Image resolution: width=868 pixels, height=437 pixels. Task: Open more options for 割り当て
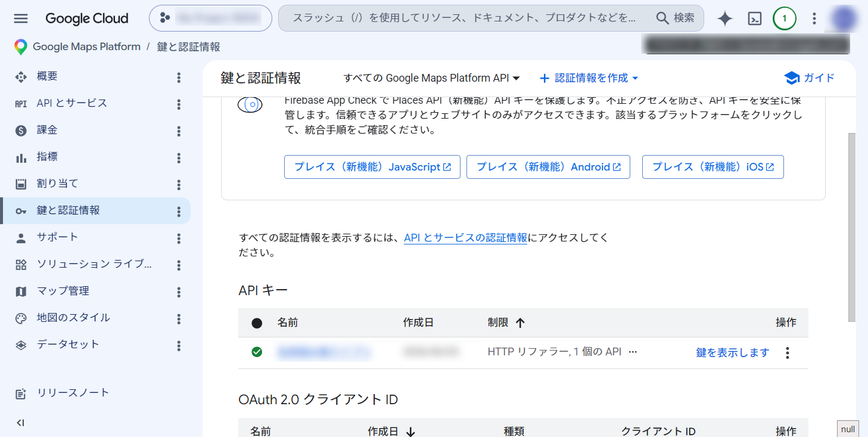coord(179,185)
